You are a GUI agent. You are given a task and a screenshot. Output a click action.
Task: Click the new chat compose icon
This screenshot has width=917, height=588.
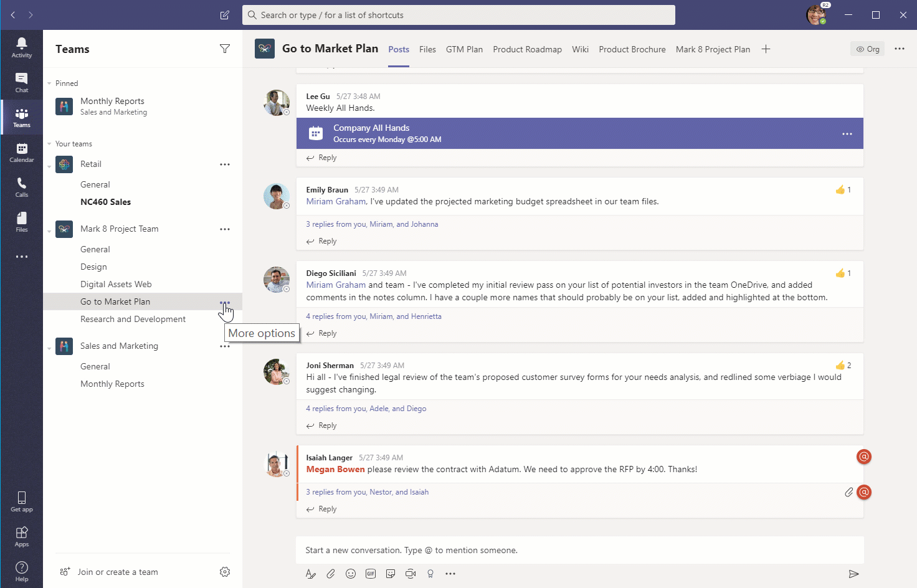[x=225, y=15]
